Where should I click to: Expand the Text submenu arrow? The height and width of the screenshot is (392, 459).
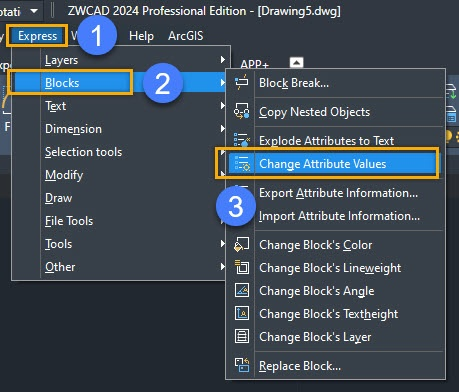[222, 106]
